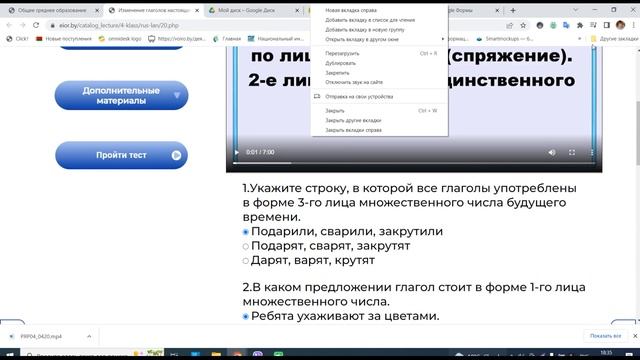The image size is (640, 360).
Task: Open the 'omnidesk logo' bookmark
Action: point(120,39)
